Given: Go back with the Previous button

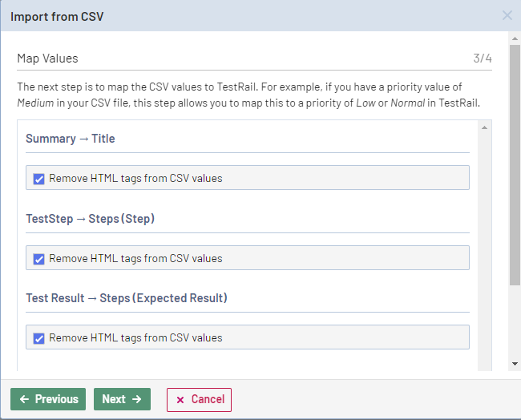Looking at the screenshot, I should point(48,399).
